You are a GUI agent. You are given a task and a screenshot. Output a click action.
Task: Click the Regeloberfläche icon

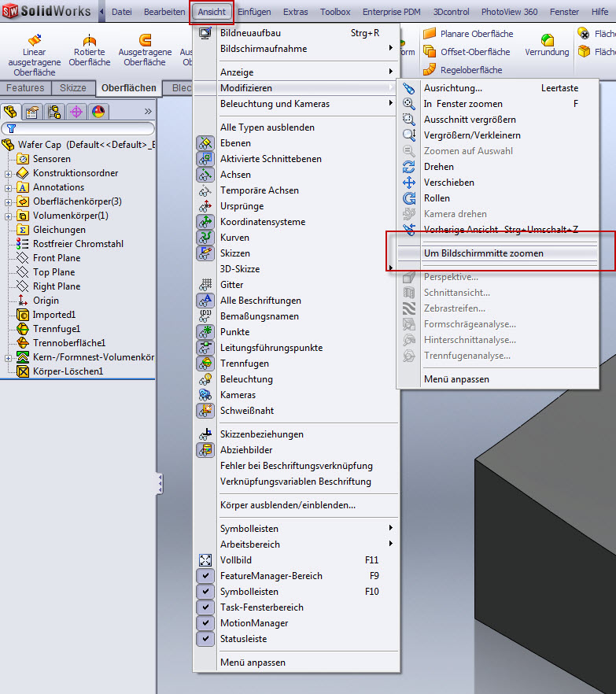[x=430, y=69]
